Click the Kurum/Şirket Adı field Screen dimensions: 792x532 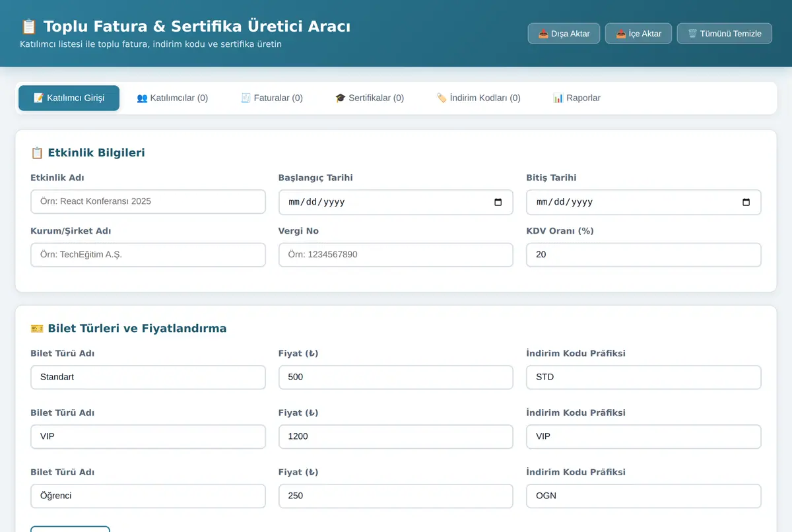(148, 255)
